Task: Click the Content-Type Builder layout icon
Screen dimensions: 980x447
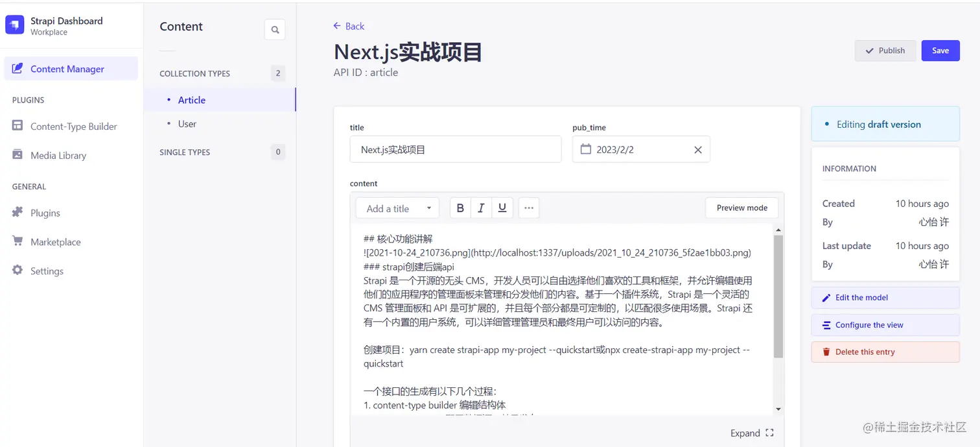Action: tap(17, 126)
